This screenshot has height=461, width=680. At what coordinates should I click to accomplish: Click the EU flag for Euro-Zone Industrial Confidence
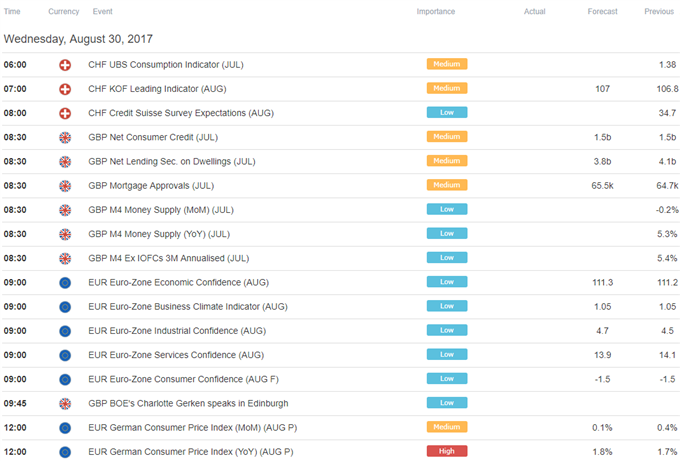[65, 331]
